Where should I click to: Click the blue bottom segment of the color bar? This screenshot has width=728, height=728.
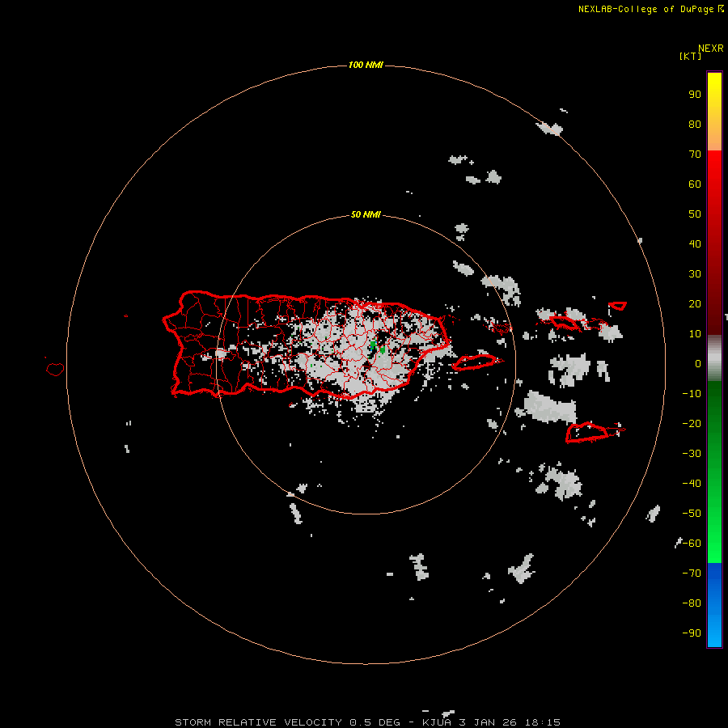[714, 605]
